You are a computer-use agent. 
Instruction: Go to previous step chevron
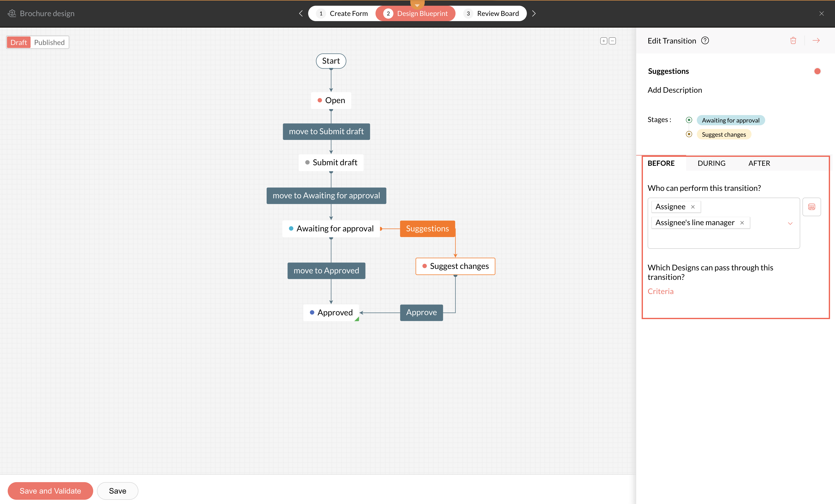click(x=301, y=14)
